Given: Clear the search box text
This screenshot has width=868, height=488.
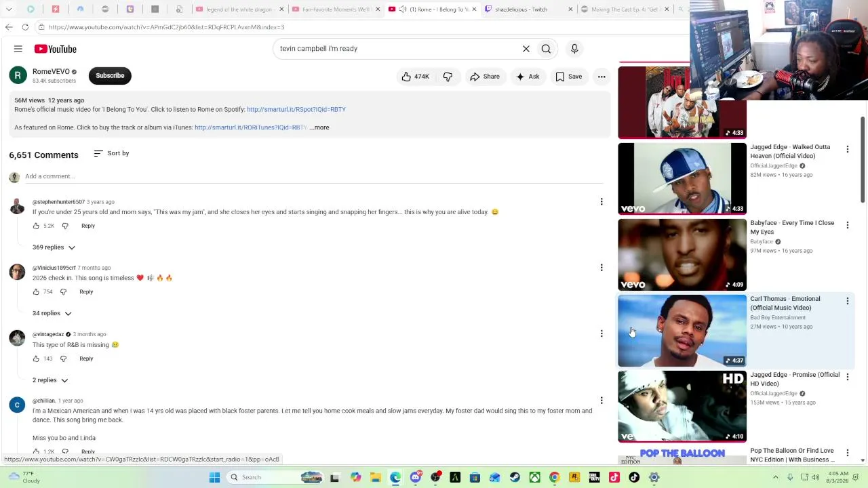Looking at the screenshot, I should [x=526, y=49].
